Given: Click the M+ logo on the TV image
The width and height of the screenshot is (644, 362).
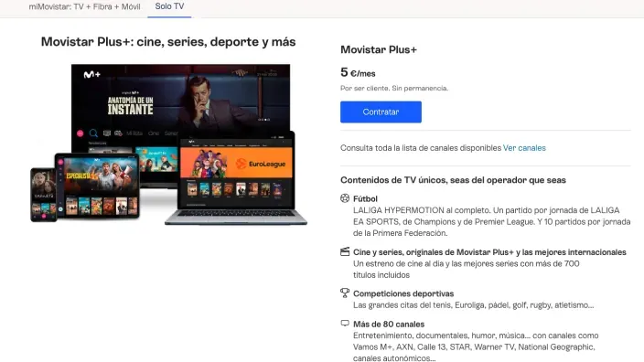Looking at the screenshot, I should pos(92,74).
